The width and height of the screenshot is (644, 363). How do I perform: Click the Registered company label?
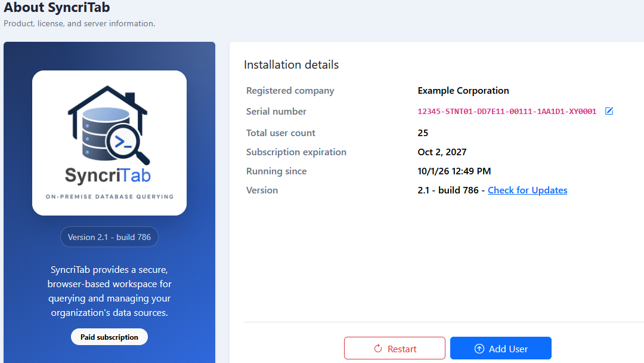pos(290,90)
